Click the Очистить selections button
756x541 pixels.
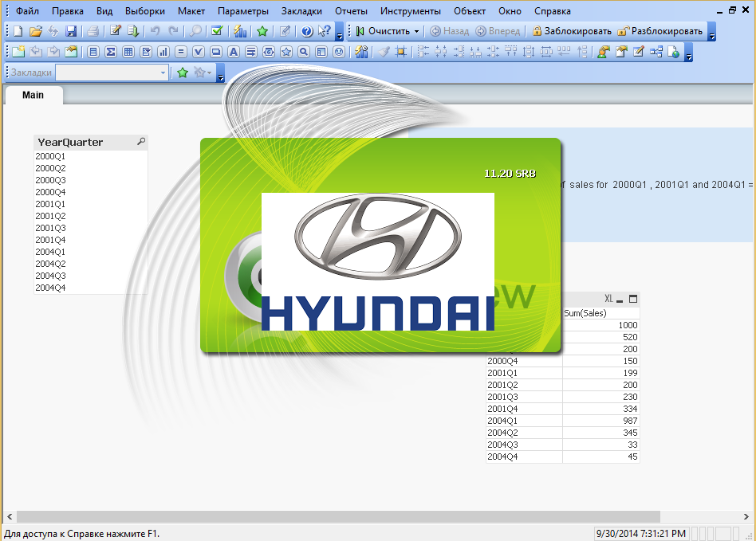(384, 31)
